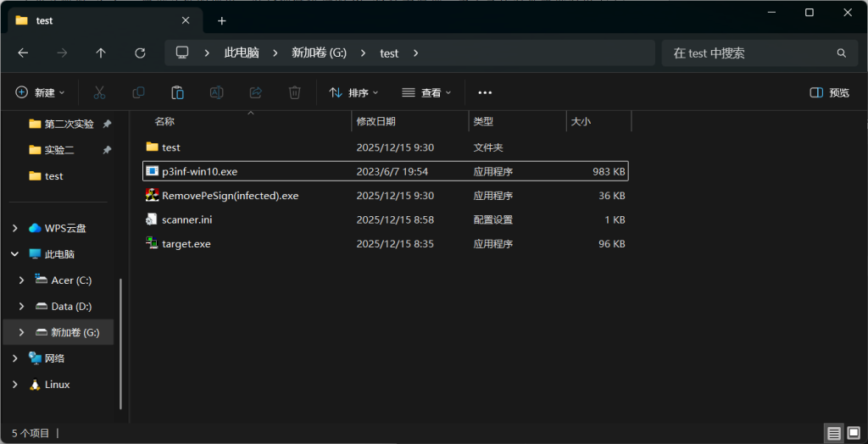Viewport: 868px width, 444px height.
Task: Select the target.exe file
Action: click(186, 244)
